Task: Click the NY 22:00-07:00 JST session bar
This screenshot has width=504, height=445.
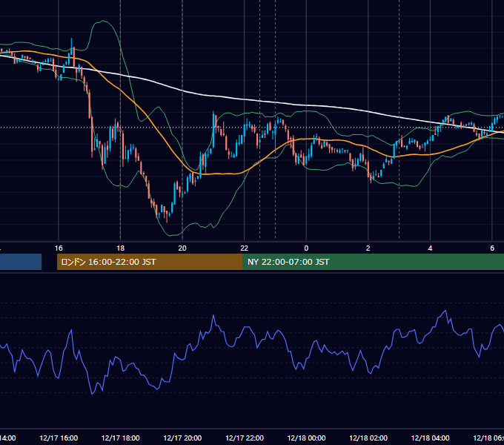Action: (x=373, y=262)
